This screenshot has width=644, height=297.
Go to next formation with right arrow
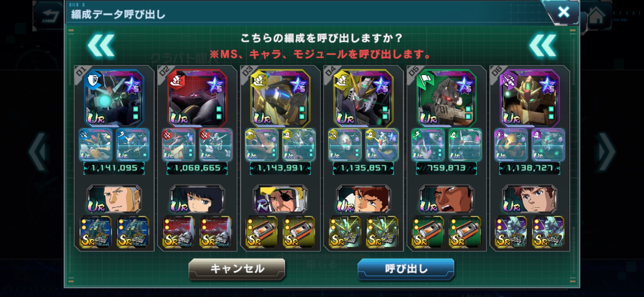(606, 152)
